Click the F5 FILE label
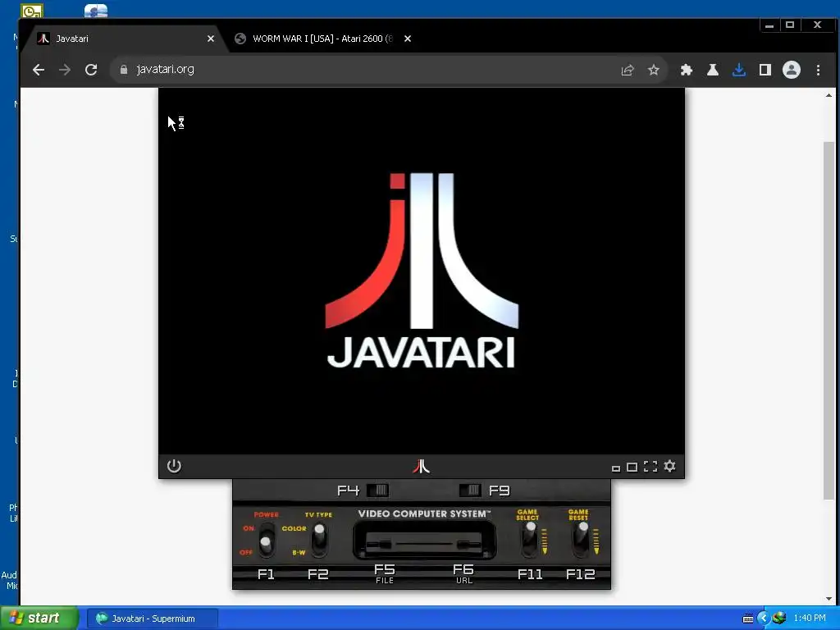The width and height of the screenshot is (840, 630). pos(385,573)
